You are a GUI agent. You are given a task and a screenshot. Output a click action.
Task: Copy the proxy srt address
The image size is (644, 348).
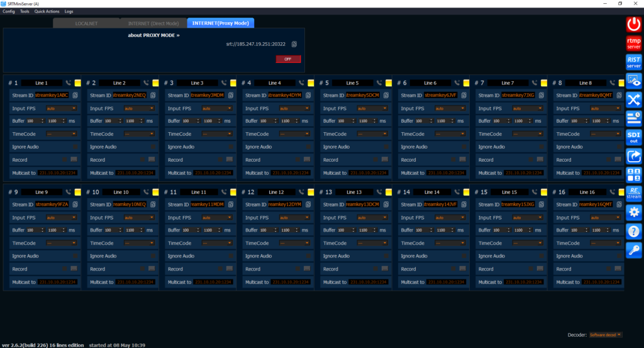294,44
